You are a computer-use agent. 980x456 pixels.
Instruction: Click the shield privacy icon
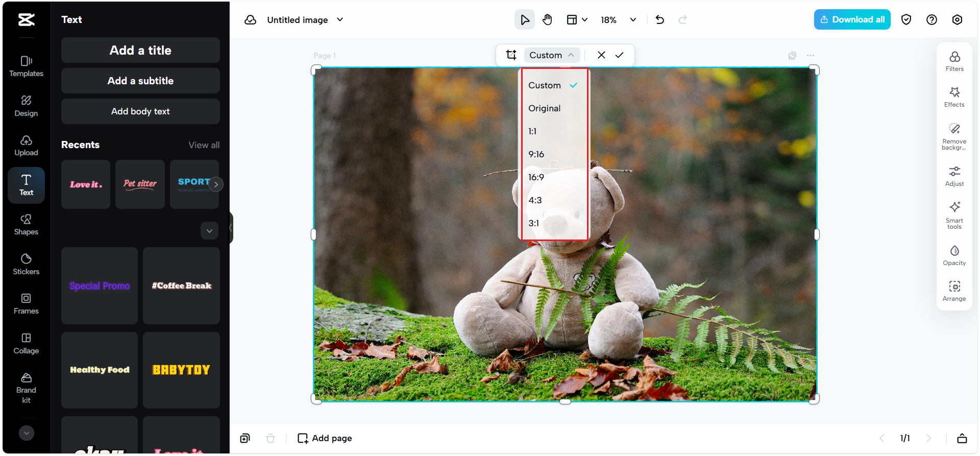pos(906,20)
